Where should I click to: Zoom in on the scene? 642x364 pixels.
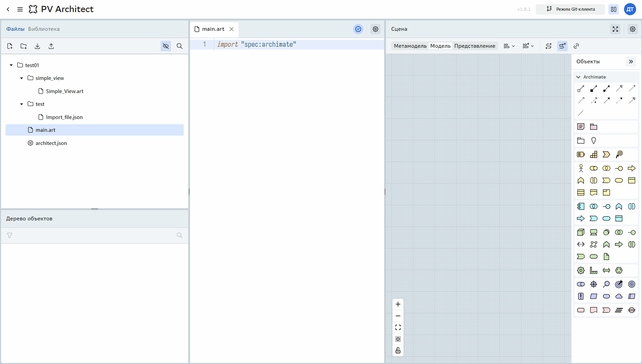[x=398, y=304]
